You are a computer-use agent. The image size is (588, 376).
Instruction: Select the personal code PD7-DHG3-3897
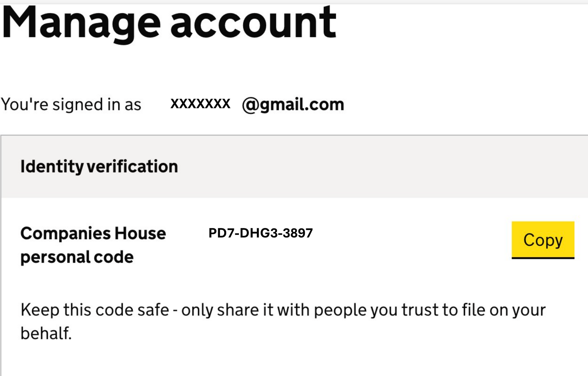260,233
